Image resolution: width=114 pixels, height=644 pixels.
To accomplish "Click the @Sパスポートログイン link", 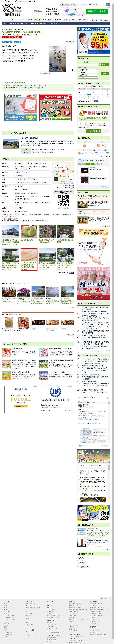I will (x=69, y=4).
